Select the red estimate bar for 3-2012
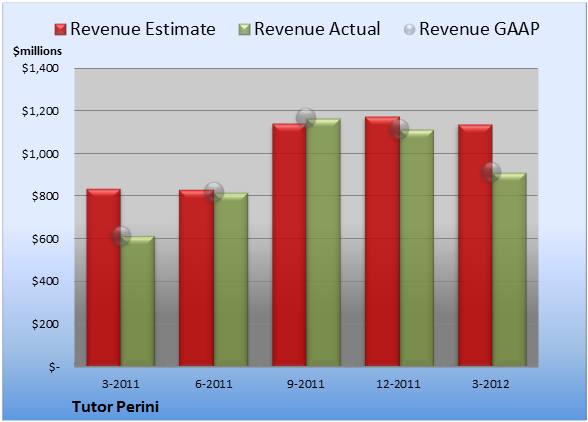 tap(475, 245)
